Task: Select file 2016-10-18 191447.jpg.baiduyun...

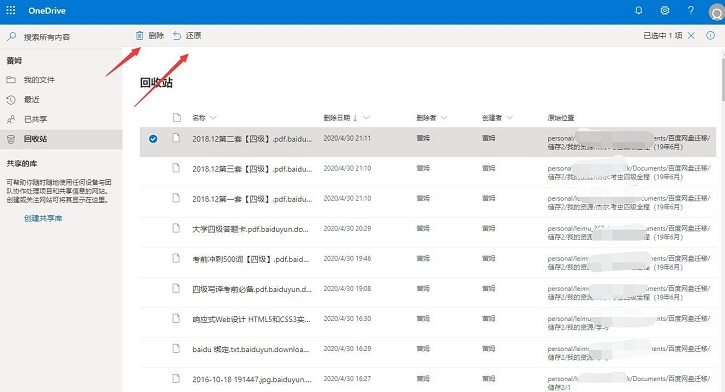Action: pos(252,379)
